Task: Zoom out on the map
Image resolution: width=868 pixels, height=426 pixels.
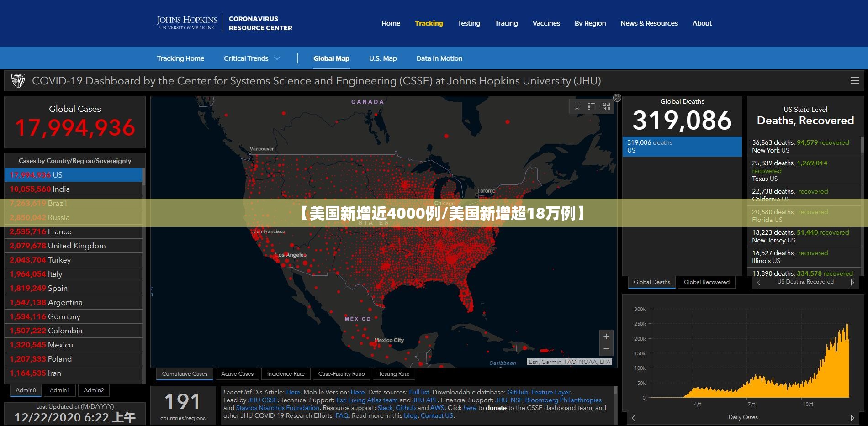Action: point(606,349)
